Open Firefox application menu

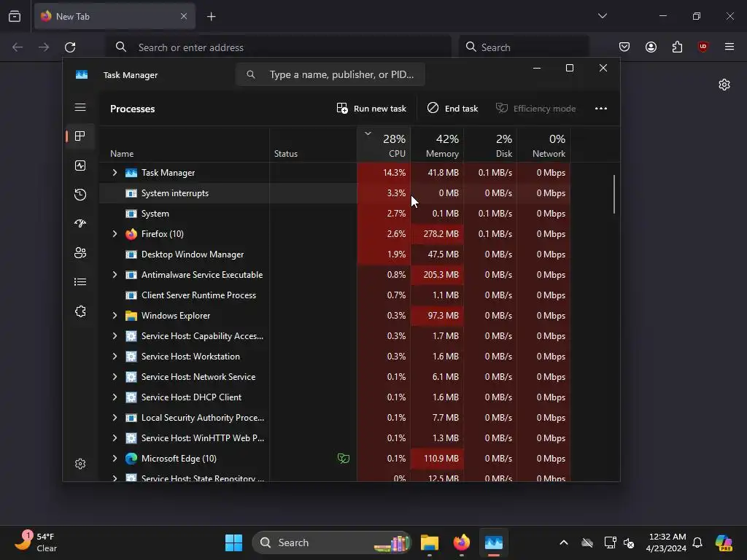tap(729, 47)
